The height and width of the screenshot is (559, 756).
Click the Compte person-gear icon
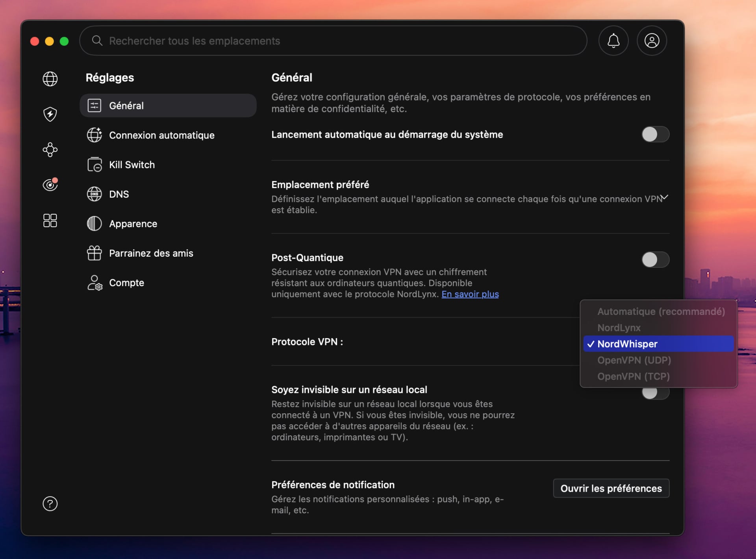(94, 283)
